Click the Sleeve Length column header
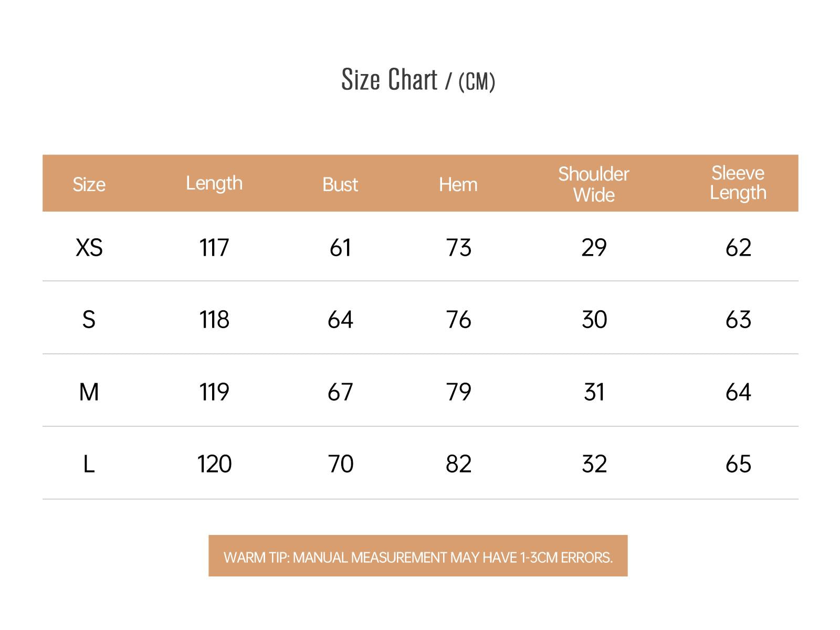 [x=738, y=183]
